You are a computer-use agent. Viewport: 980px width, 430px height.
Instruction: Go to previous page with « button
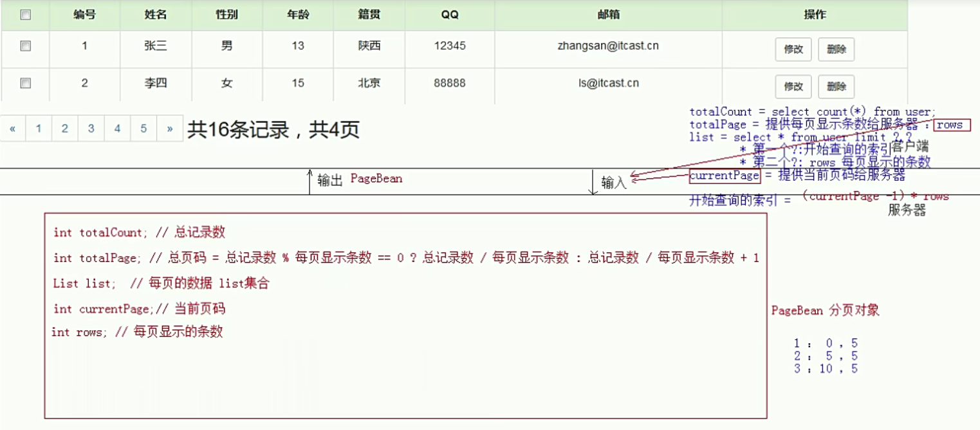13,129
